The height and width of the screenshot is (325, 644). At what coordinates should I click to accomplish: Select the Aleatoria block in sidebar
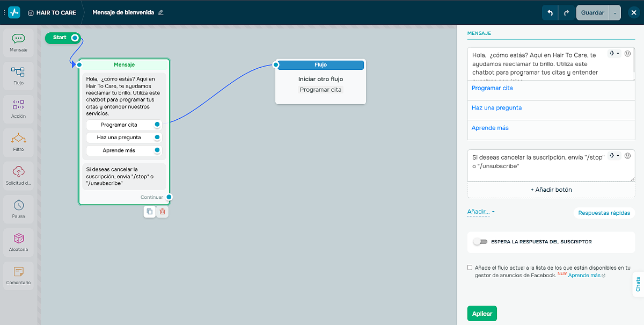(x=18, y=243)
